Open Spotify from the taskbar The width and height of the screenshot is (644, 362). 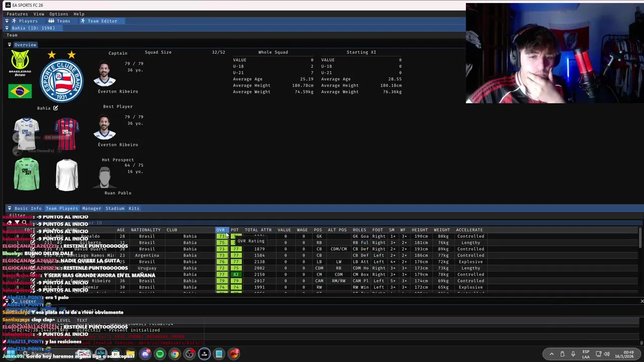(x=160, y=354)
